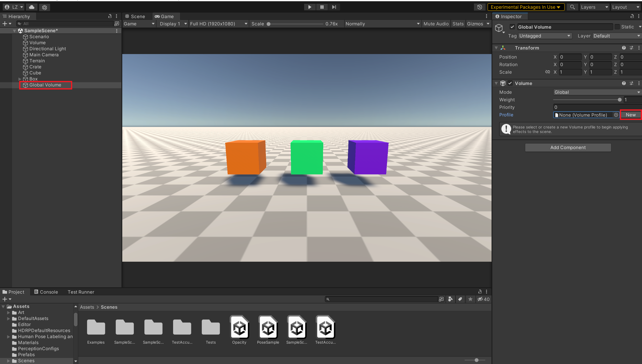Screen dimensions: 642x364
Task: Click New volume profile button
Action: pos(630,115)
